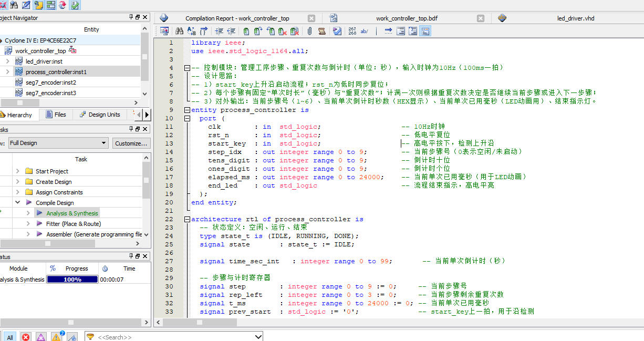Image resolution: width=644 pixels, height=341 pixels.
Task: Expand the process_controller:inst1 tree node
Action: [7, 72]
